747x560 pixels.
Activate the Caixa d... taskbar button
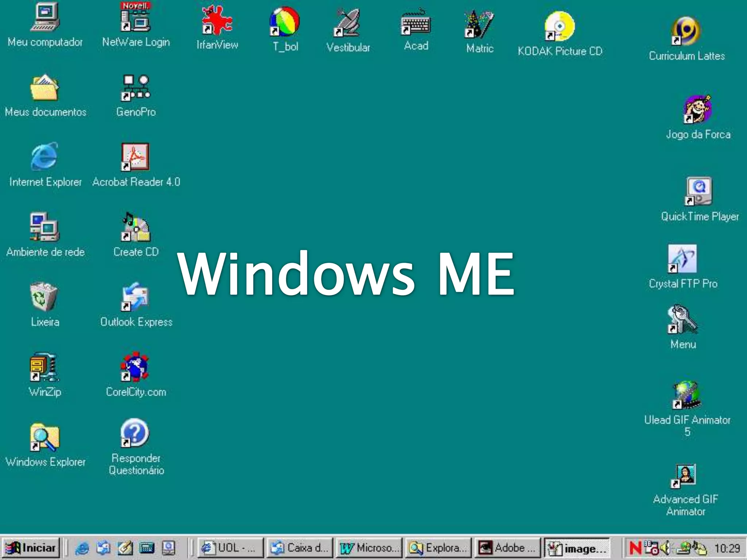300,548
